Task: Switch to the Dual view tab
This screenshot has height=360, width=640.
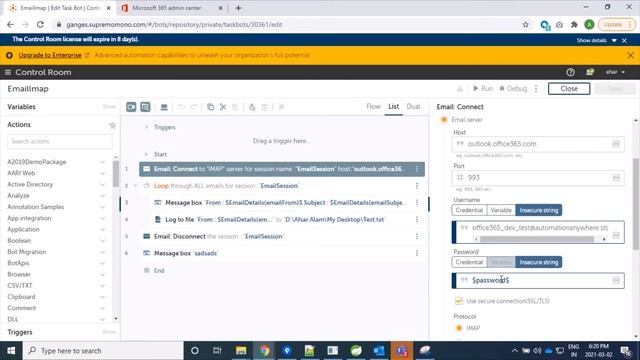Action: pyautogui.click(x=413, y=107)
